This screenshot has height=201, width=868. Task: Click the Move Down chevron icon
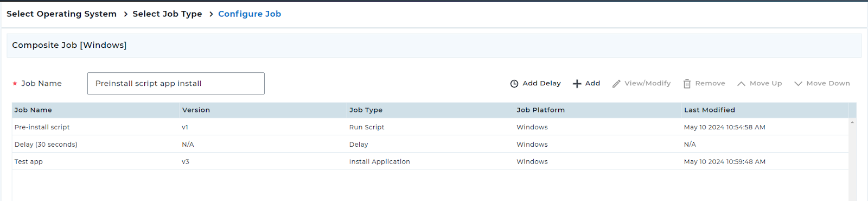click(798, 84)
